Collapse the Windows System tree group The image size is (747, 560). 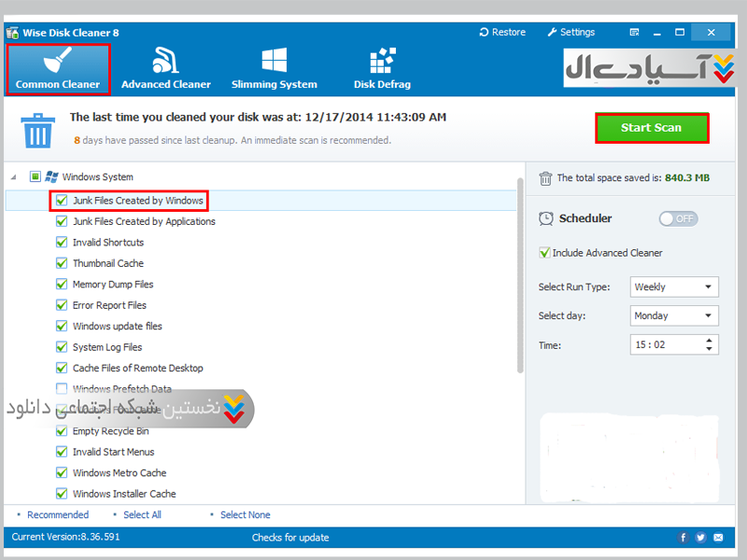click(x=16, y=177)
